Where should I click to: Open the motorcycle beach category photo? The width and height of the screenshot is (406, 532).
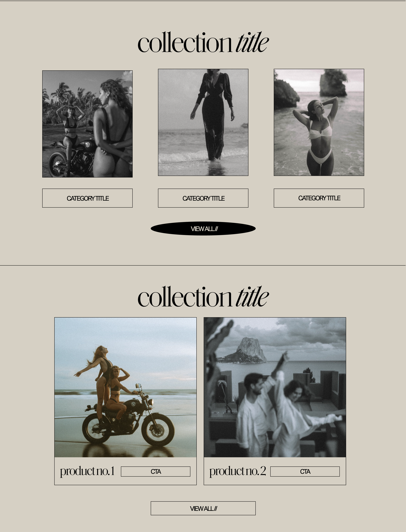(87, 124)
